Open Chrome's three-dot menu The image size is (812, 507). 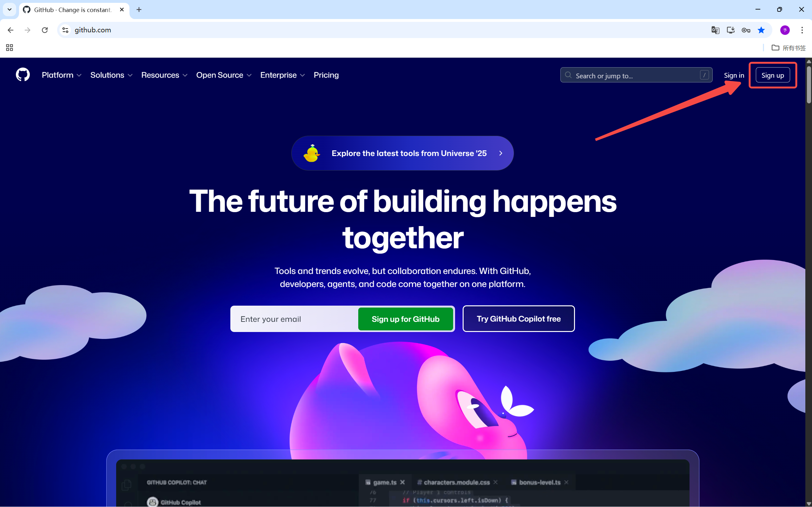[x=802, y=30]
